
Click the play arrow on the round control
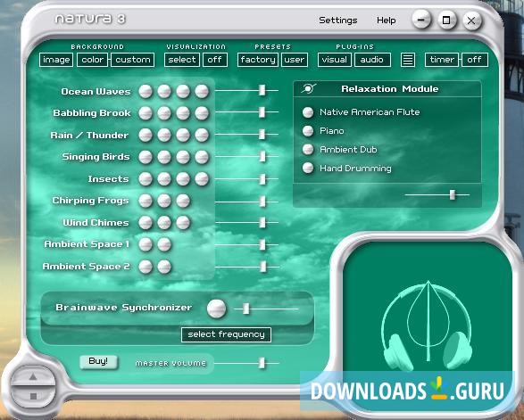click(33, 377)
